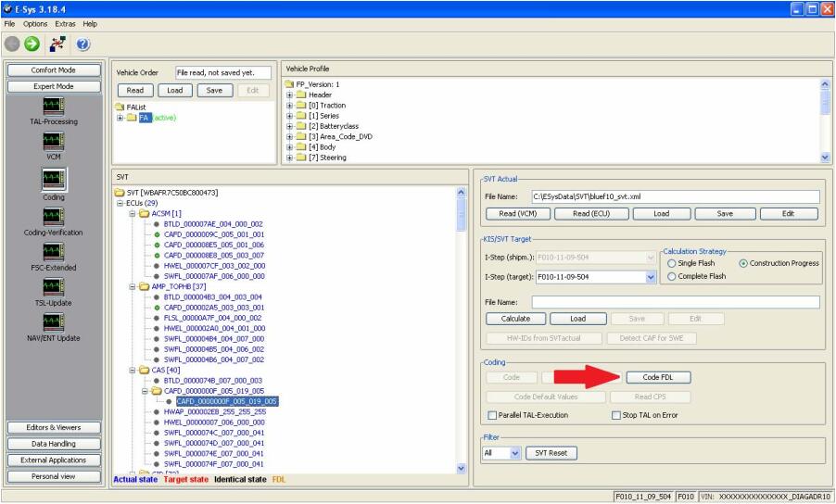Open the I-Step (target) dropdown

point(651,277)
